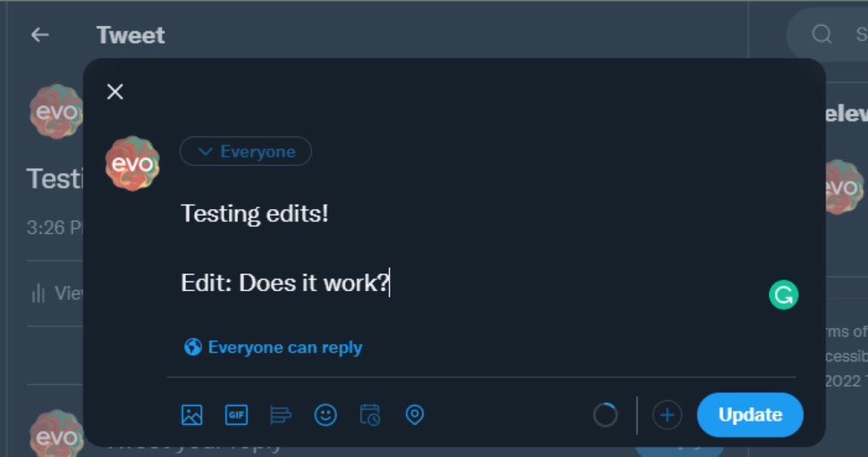Schedule the tweet with calendar icon

[370, 415]
